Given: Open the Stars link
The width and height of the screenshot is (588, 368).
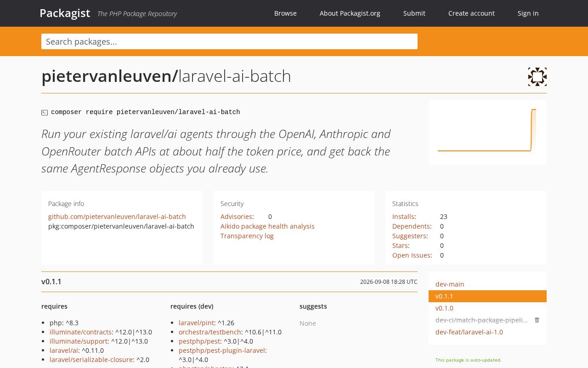Looking at the screenshot, I should 400,246.
